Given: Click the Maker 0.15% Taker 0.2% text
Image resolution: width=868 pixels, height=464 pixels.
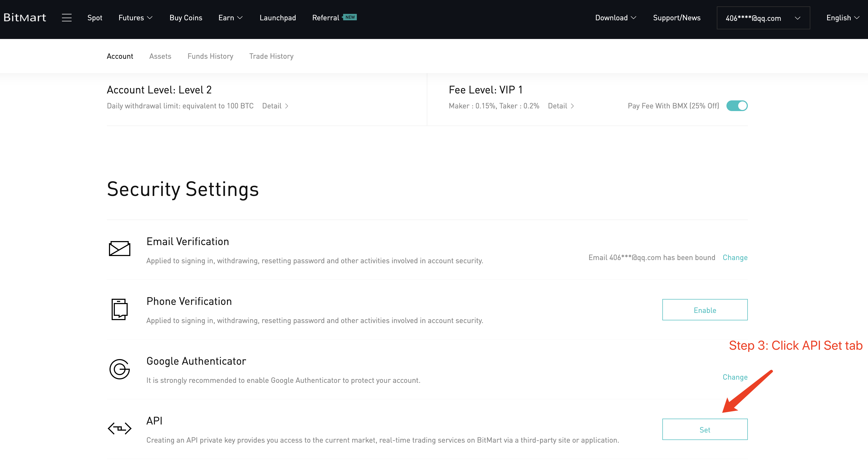Looking at the screenshot, I should click(494, 106).
